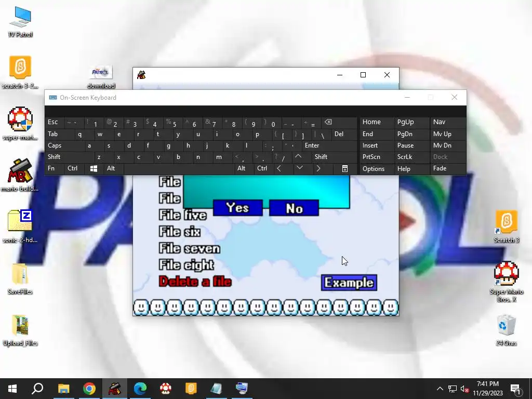
Task: Click the space bar on keyboard
Action: [179, 169]
